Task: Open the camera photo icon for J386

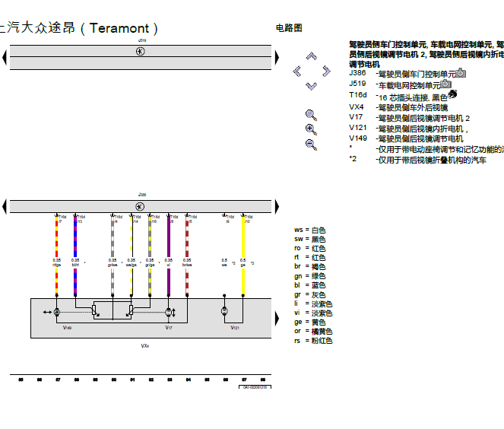Action: tap(461, 73)
